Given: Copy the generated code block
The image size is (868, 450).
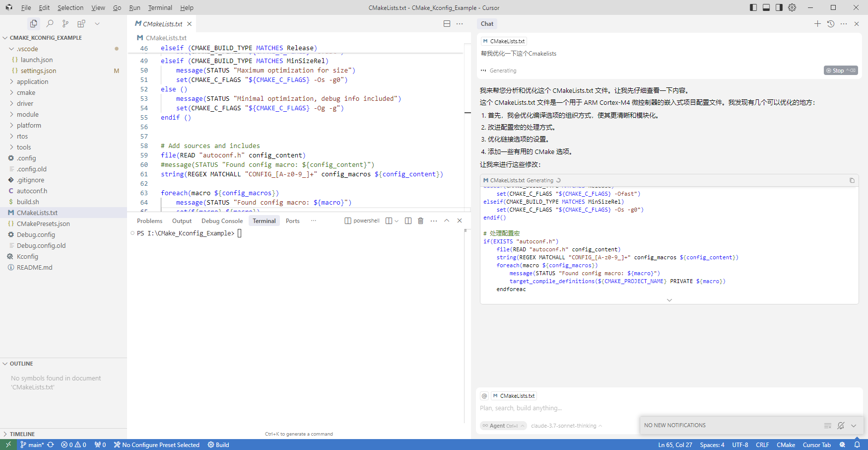Looking at the screenshot, I should [x=852, y=180].
